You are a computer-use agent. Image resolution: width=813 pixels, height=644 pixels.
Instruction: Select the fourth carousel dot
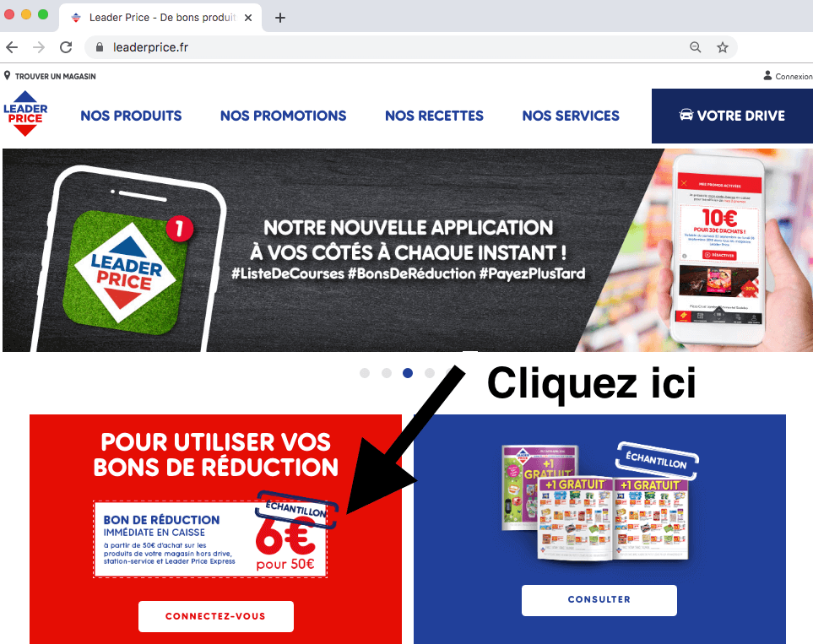(430, 373)
